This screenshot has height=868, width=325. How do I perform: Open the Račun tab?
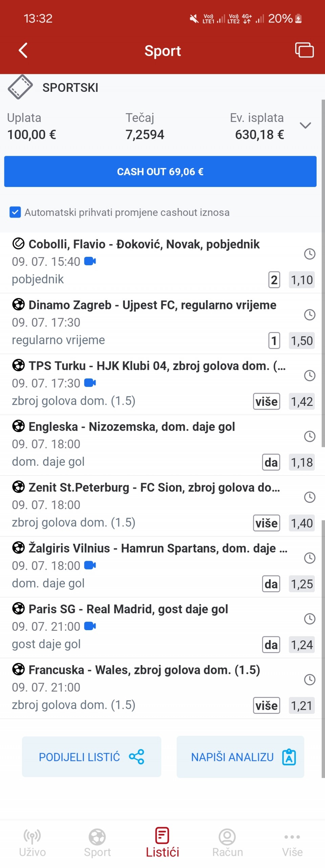tap(227, 842)
